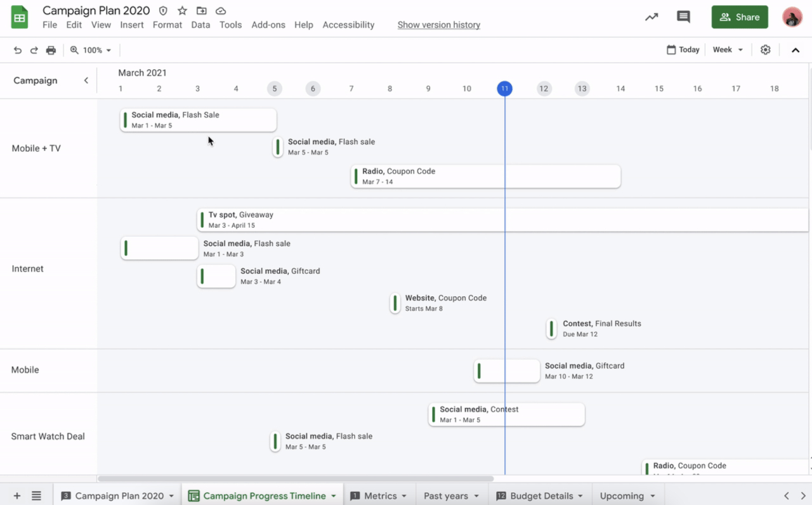The image size is (812, 505).
Task: Collapse the toolbar with the chevron
Action: coord(796,49)
